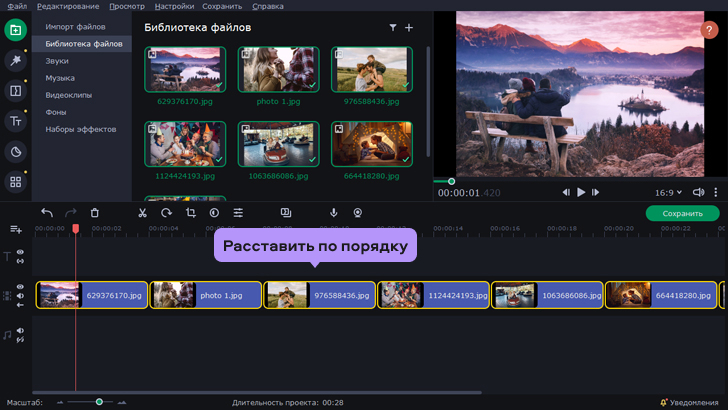Open the filter icon in the file library header
The height and width of the screenshot is (410, 728).
pos(392,28)
